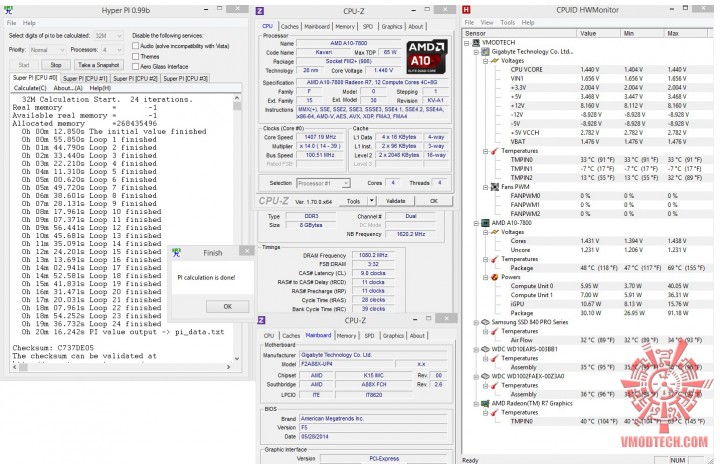Switch to Super PI [CPU #3] tab
Screen dimensions: 720x464
[x=186, y=79]
